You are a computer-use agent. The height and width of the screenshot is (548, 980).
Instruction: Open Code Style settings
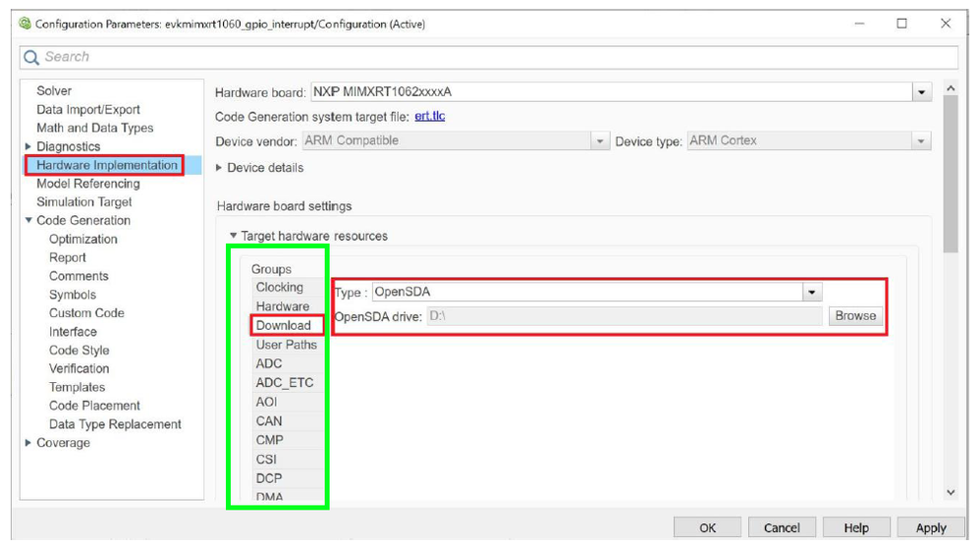tap(79, 350)
